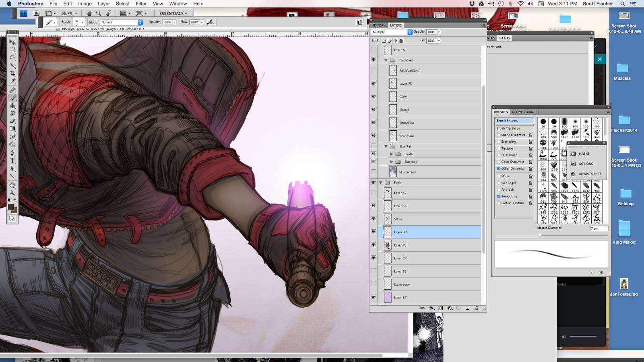Viewport: 644px width, 362px height.
Task: Select the Magic Wand tool
Action: coord(12,65)
